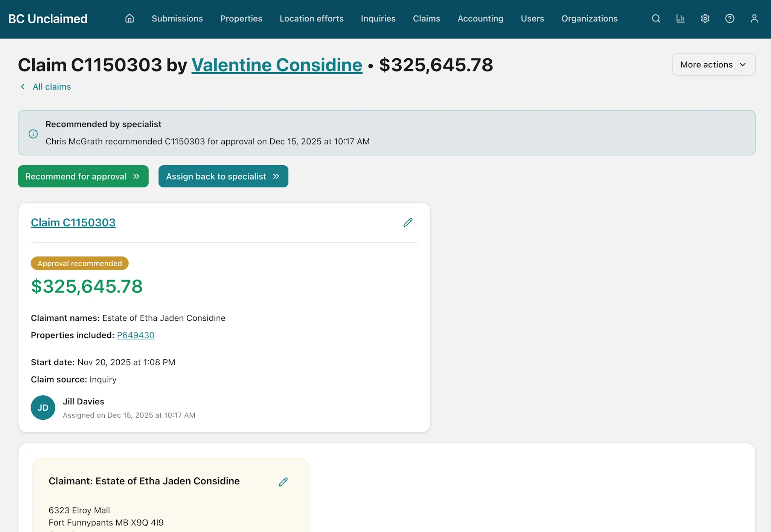Click the info icon in recommendation banner
Image resolution: width=771 pixels, height=532 pixels.
[x=33, y=134]
